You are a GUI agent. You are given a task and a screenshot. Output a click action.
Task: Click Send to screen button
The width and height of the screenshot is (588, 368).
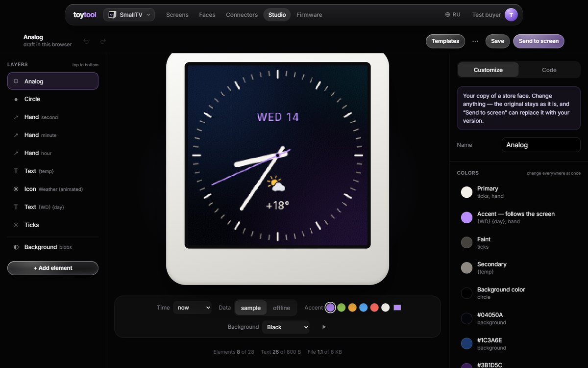[539, 41]
